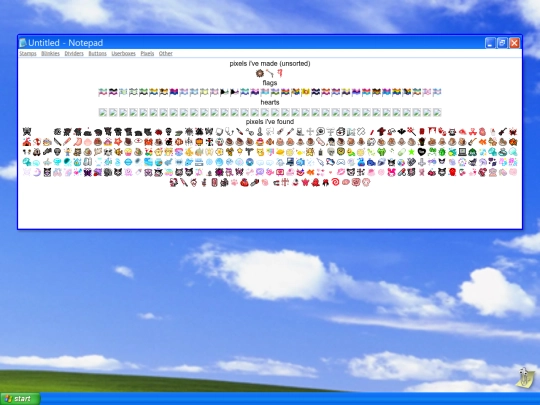The width and height of the screenshot is (540, 405).
Task: Click the black bat pixel
Action: [401, 132]
